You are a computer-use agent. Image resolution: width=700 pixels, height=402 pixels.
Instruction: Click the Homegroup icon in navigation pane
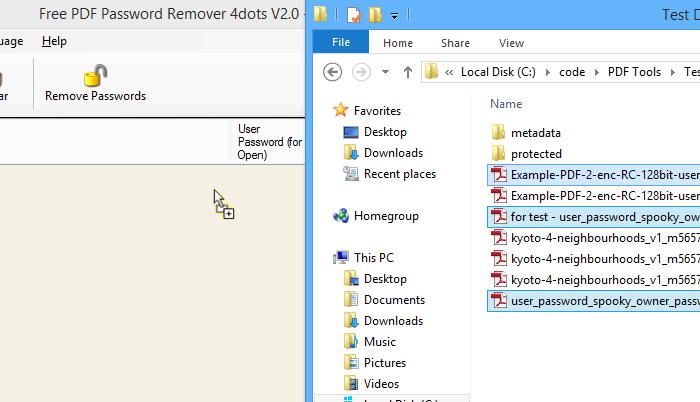342,216
